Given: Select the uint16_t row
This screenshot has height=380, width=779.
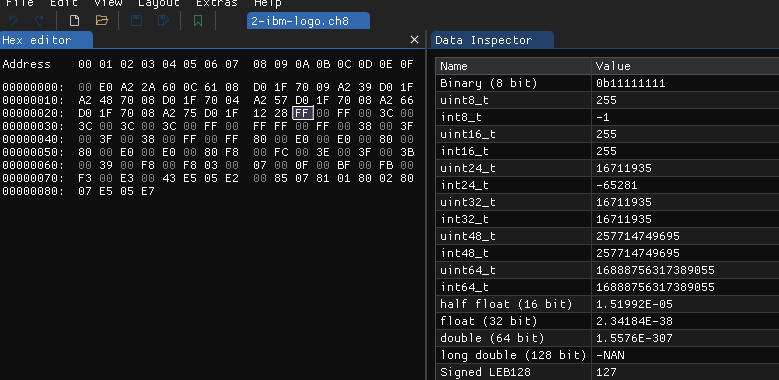Looking at the screenshot, I should point(608,134).
